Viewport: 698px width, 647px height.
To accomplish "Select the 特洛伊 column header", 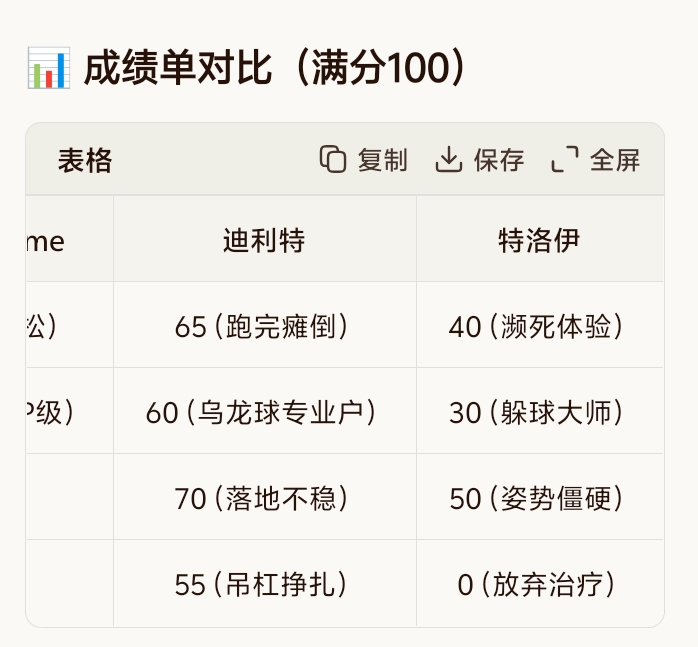I will 539,240.
